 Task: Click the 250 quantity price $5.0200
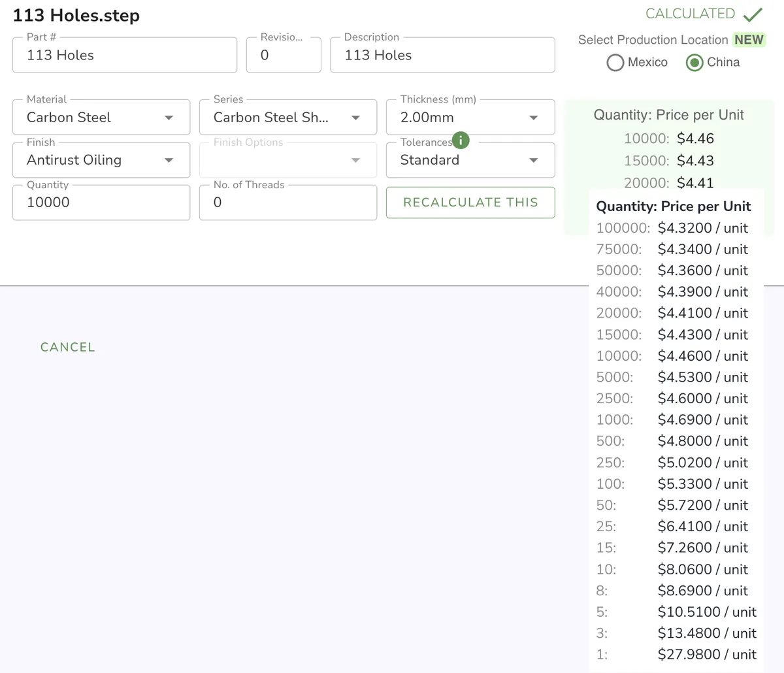coord(703,463)
